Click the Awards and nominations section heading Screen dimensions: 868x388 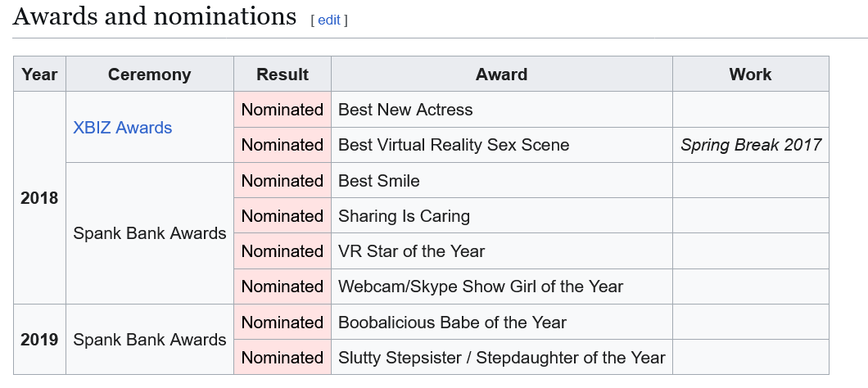155,17
